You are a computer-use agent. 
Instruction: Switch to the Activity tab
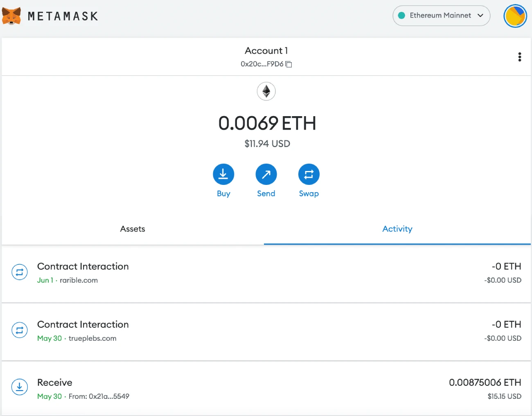(397, 229)
